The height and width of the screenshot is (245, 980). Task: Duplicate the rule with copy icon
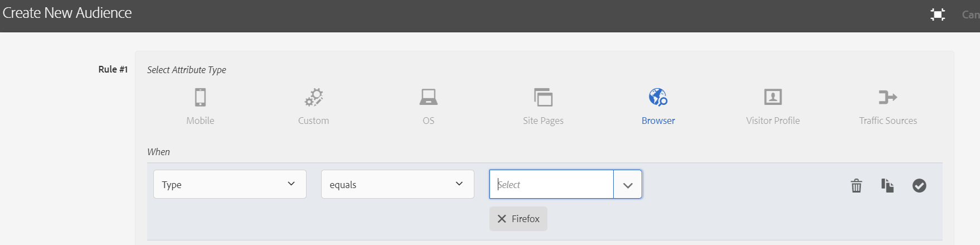[887, 185]
